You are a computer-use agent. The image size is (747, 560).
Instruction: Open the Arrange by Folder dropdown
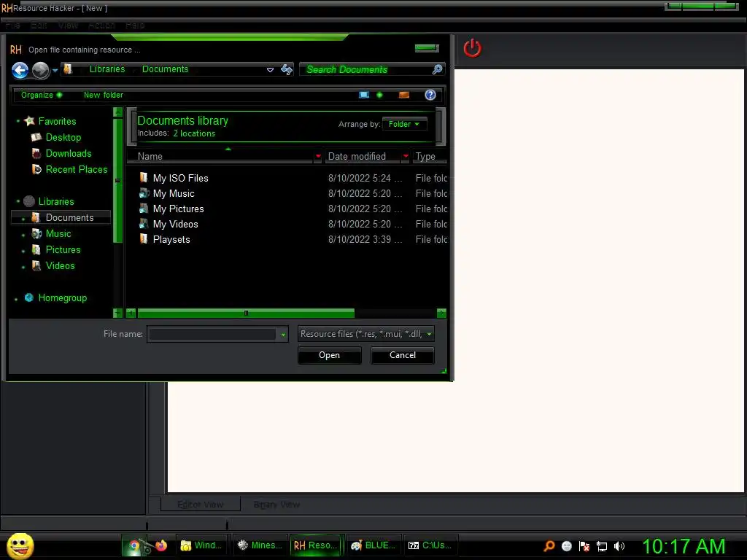[404, 124]
